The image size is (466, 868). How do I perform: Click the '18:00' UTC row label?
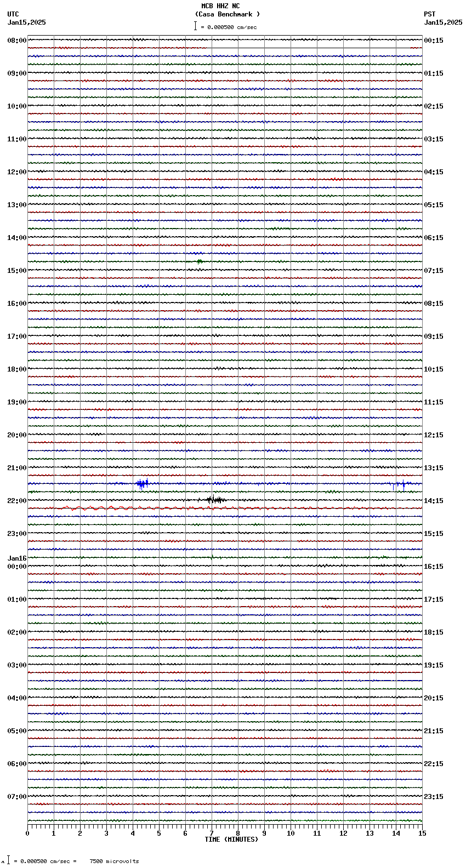[x=17, y=369]
